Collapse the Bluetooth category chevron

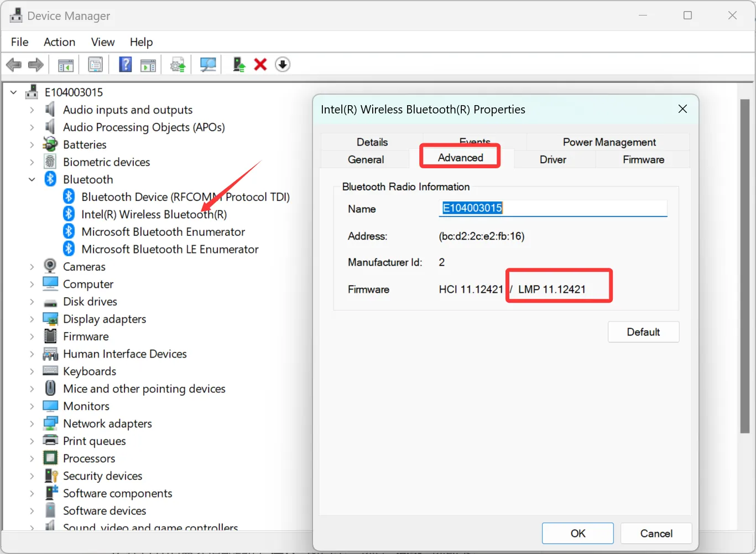[x=32, y=179]
